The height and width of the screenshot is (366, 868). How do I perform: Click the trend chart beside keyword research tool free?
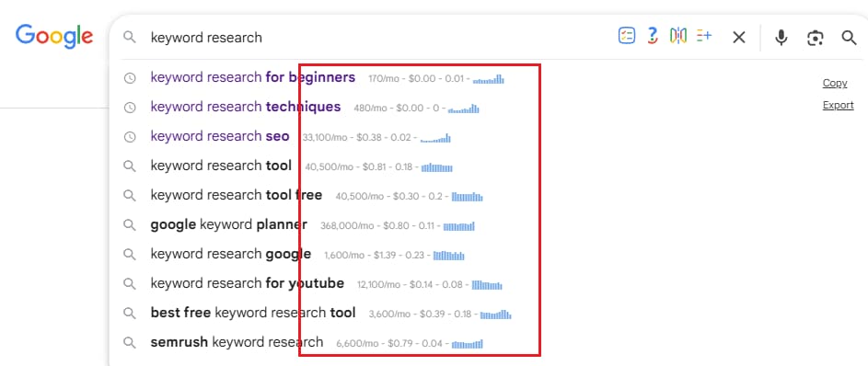[468, 196]
